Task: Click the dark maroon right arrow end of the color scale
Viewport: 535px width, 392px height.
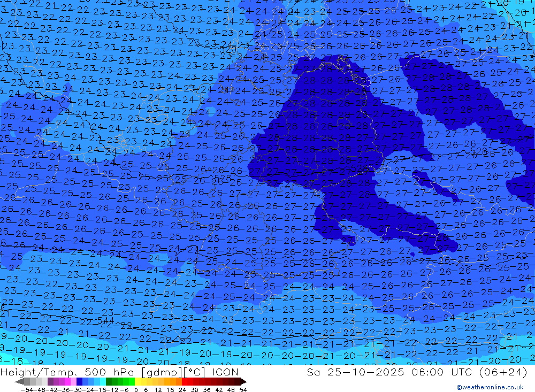Action: click(x=243, y=381)
